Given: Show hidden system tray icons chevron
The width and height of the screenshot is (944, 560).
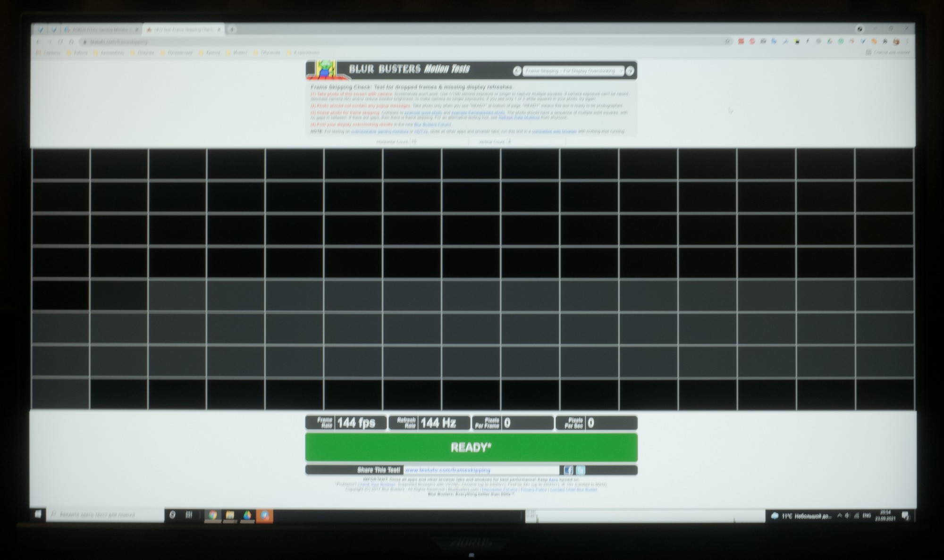Looking at the screenshot, I should click(x=839, y=516).
